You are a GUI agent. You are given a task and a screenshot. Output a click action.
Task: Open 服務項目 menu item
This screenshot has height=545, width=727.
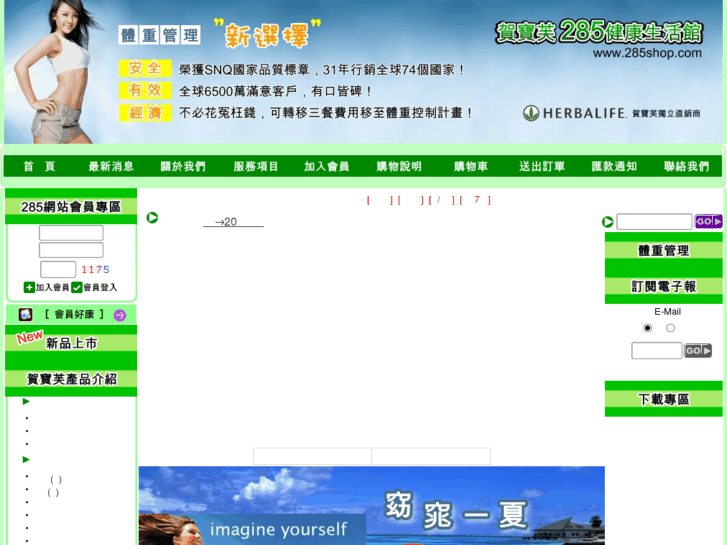click(255, 167)
